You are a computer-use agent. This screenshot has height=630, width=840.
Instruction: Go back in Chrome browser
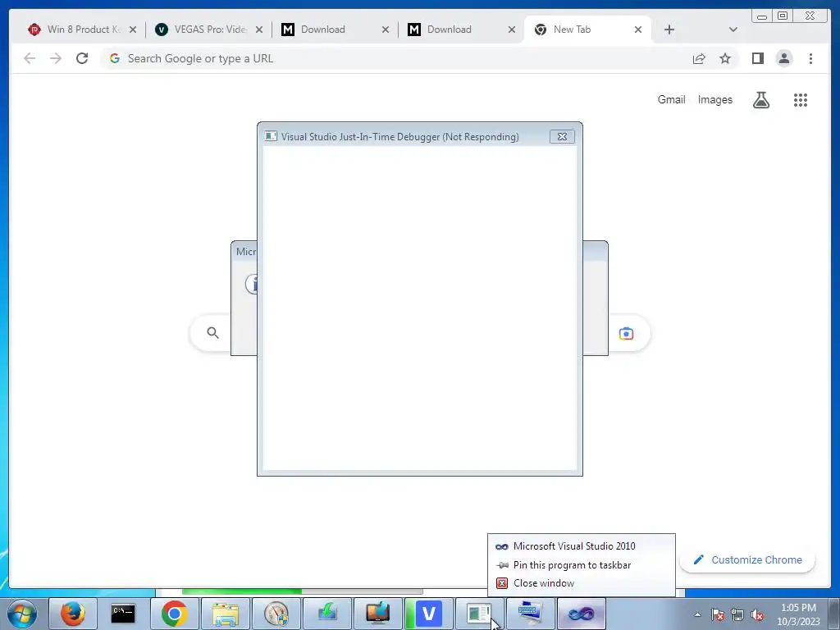[30, 58]
